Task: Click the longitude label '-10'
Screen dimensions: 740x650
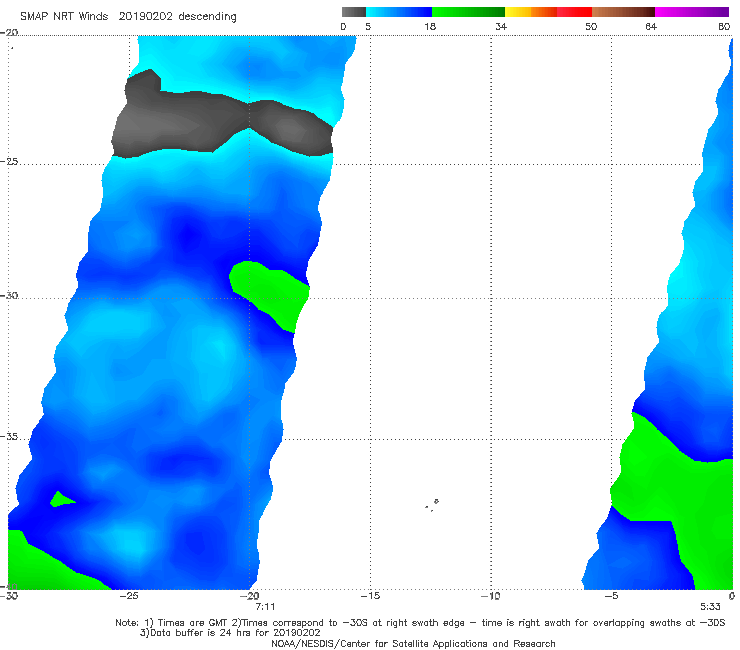Action: [491, 596]
